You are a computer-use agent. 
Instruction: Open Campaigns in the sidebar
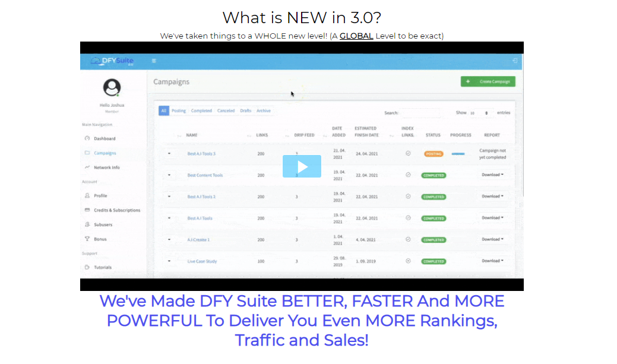pyautogui.click(x=105, y=153)
